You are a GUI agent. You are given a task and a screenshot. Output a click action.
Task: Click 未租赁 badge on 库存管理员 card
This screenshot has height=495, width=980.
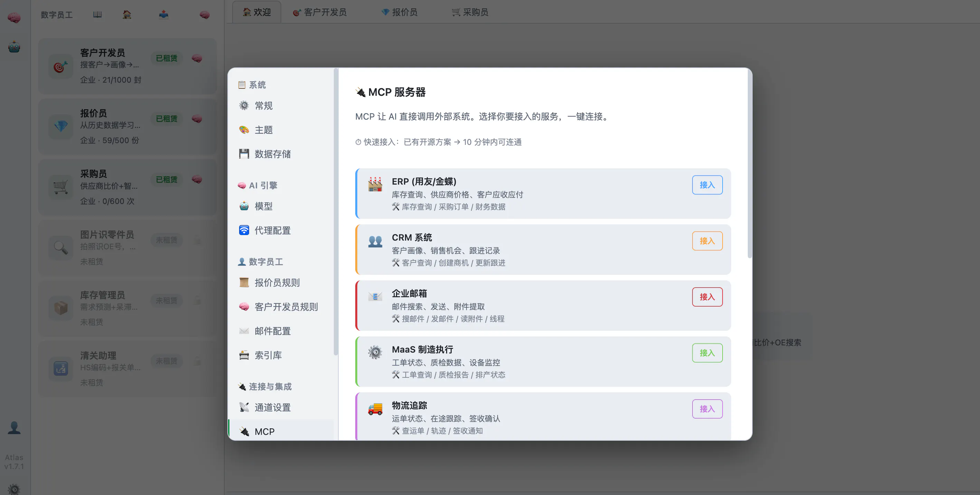click(x=166, y=301)
